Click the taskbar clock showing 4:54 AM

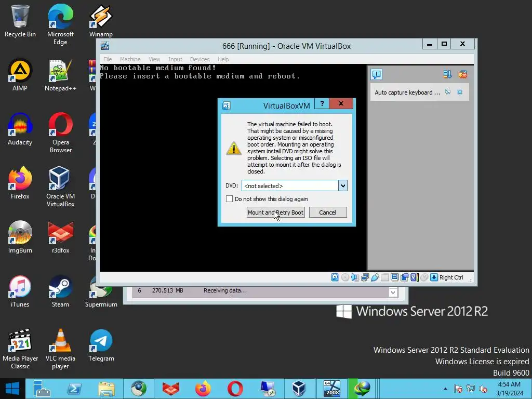(509, 389)
